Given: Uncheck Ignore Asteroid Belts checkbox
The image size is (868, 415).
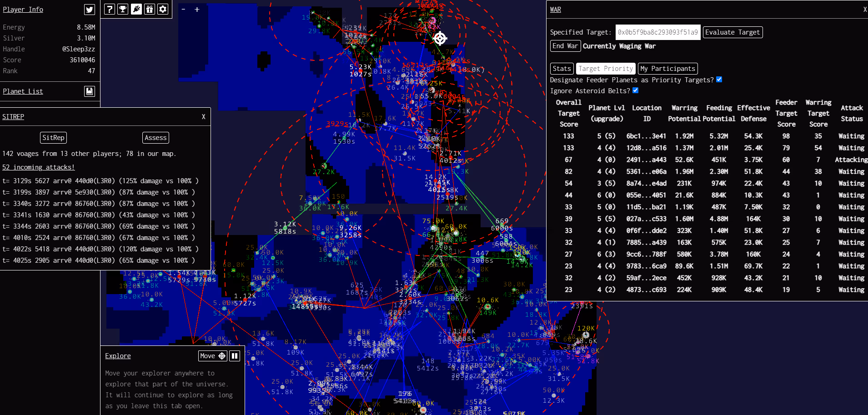Looking at the screenshot, I should tap(636, 90).
